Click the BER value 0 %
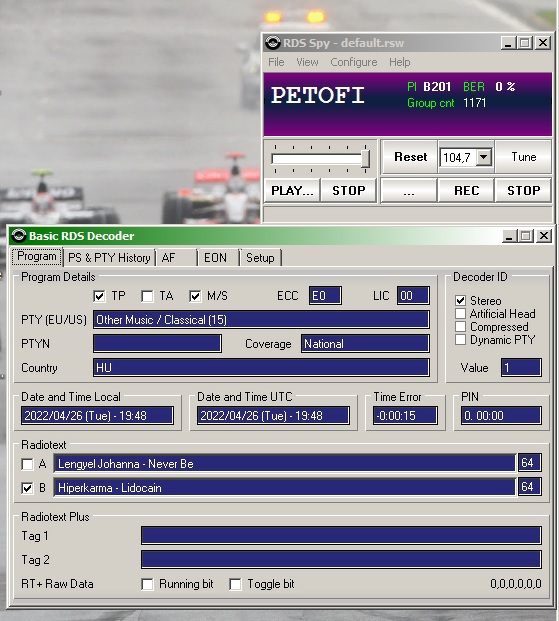Screen dimensions: 559x621 505,87
